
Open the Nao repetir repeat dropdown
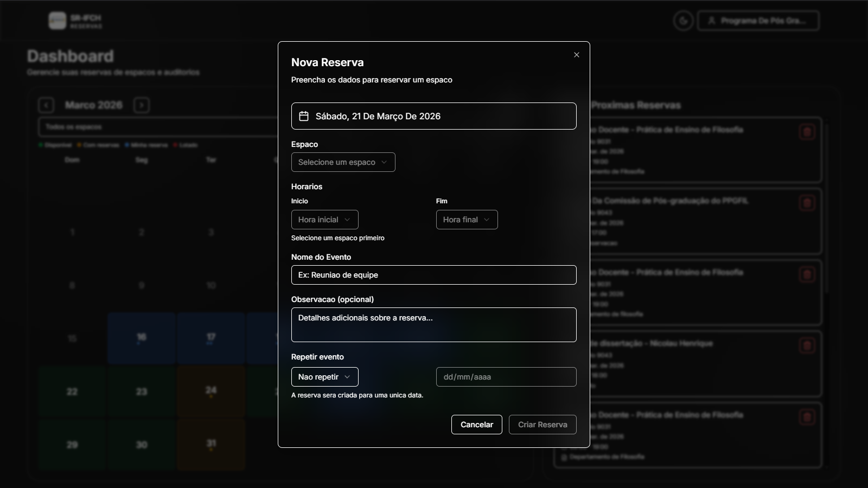tap(324, 377)
